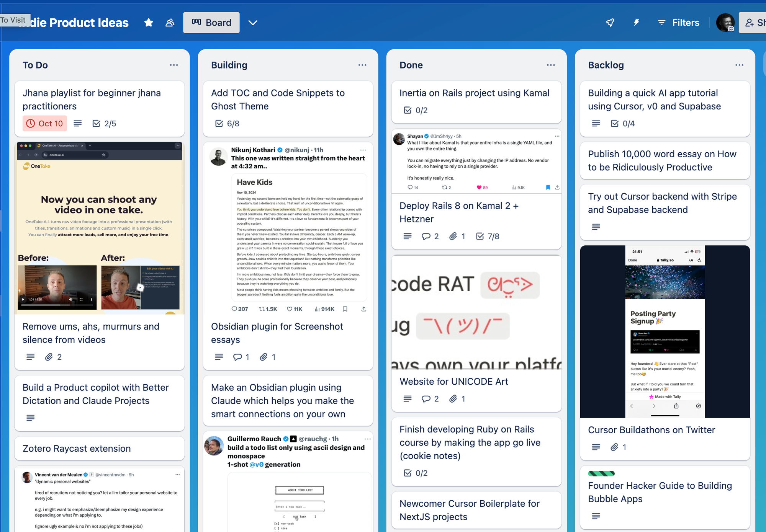Open the Backlog list actions menu

(x=739, y=65)
